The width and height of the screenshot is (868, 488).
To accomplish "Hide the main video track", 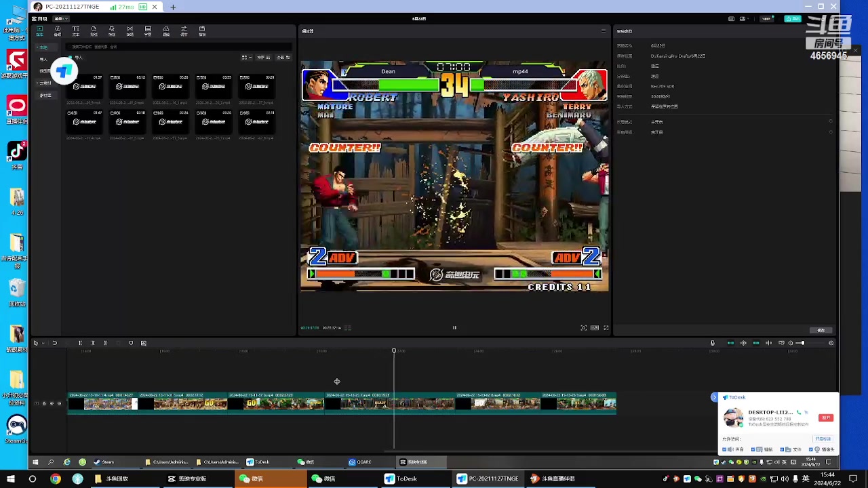I will click(52, 403).
